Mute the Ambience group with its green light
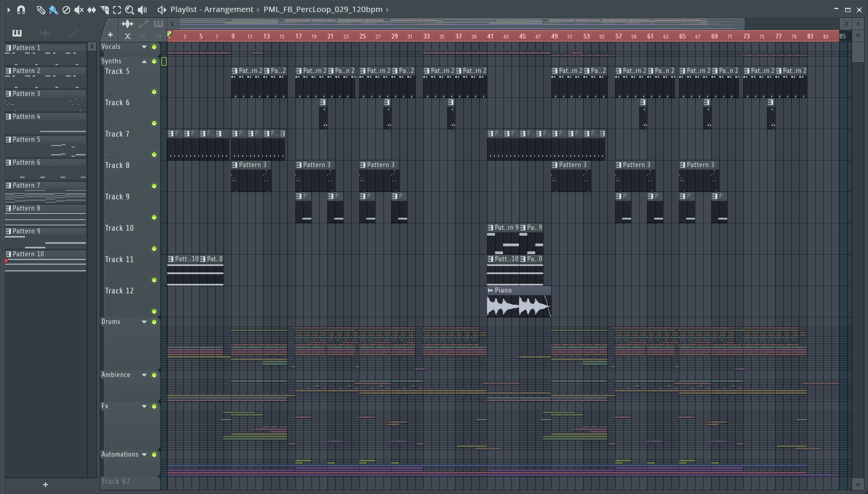This screenshot has height=494, width=868. click(154, 375)
